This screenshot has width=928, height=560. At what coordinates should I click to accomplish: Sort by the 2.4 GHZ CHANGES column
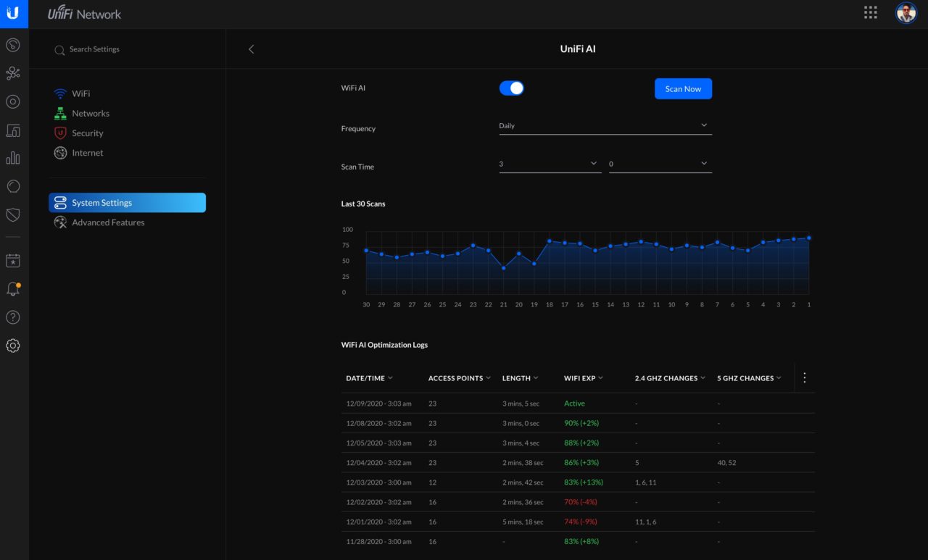pyautogui.click(x=670, y=378)
